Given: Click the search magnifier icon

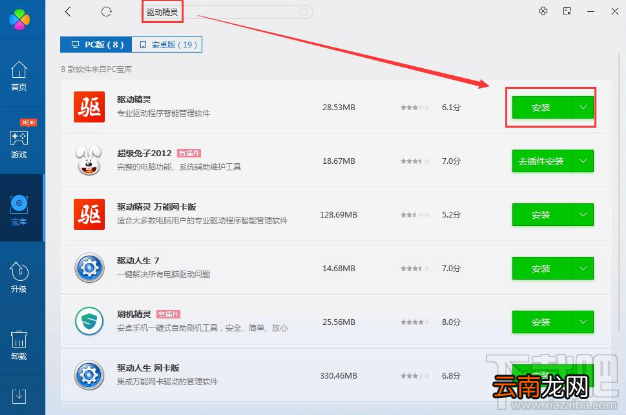Looking at the screenshot, I should pos(304,12).
